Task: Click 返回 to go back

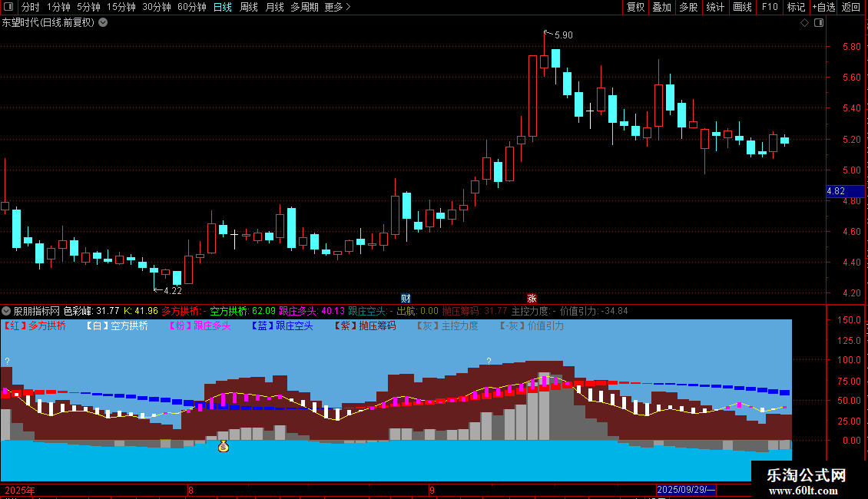Action: pyautogui.click(x=851, y=7)
